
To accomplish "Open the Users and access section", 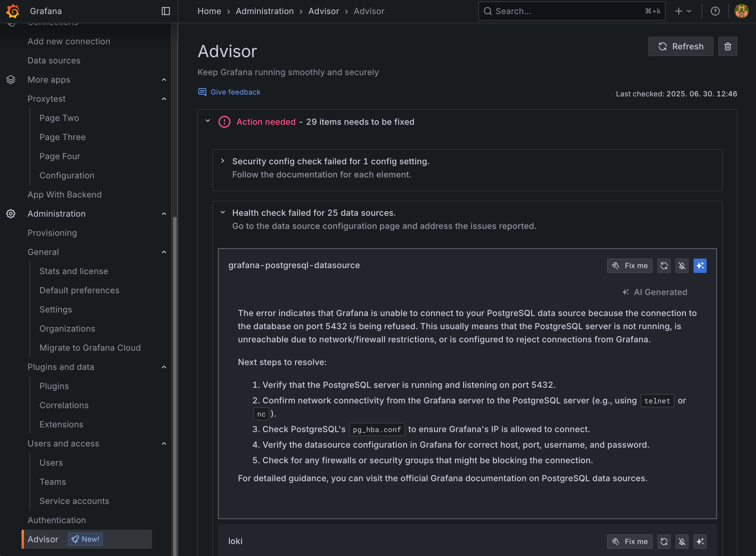I will (63, 443).
